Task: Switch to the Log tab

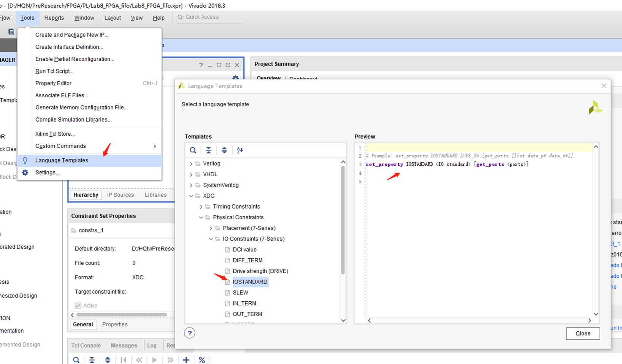Action: 152,345
